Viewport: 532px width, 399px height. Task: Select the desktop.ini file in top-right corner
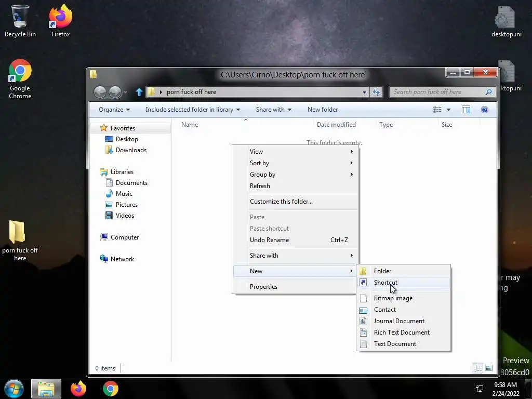point(506,22)
